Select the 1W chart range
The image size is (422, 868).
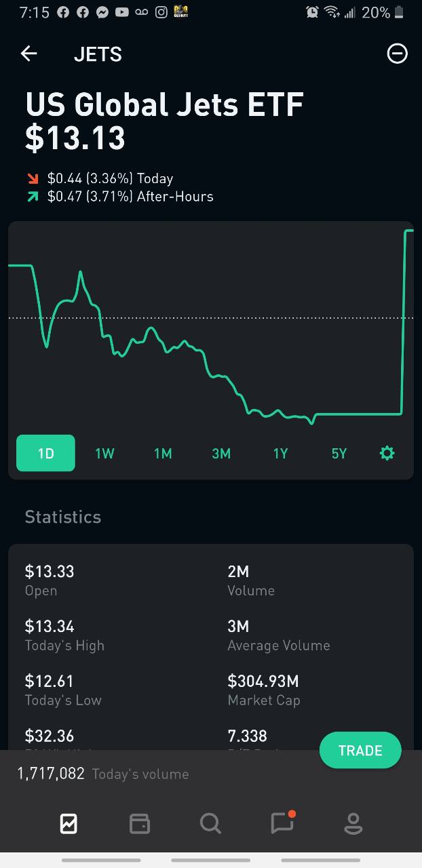point(104,454)
